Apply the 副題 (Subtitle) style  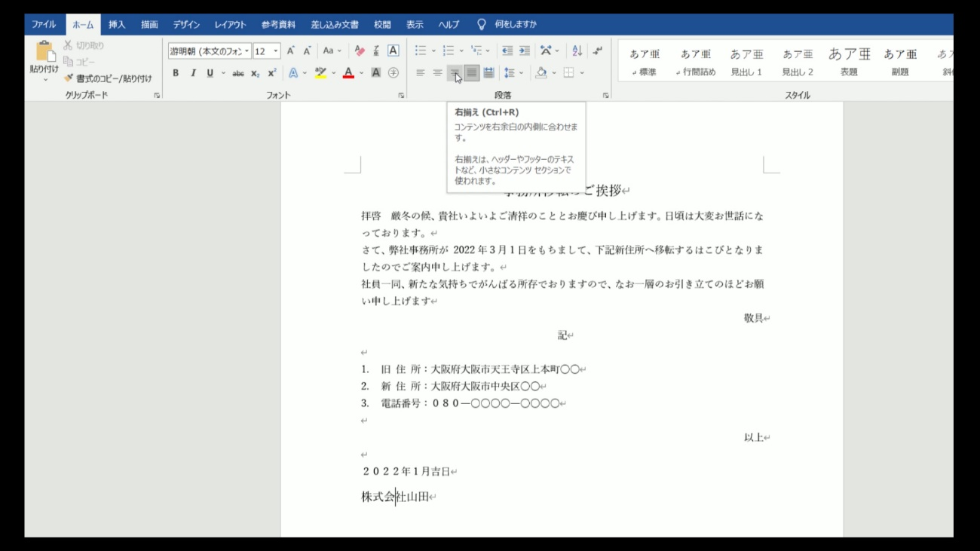[x=900, y=62]
